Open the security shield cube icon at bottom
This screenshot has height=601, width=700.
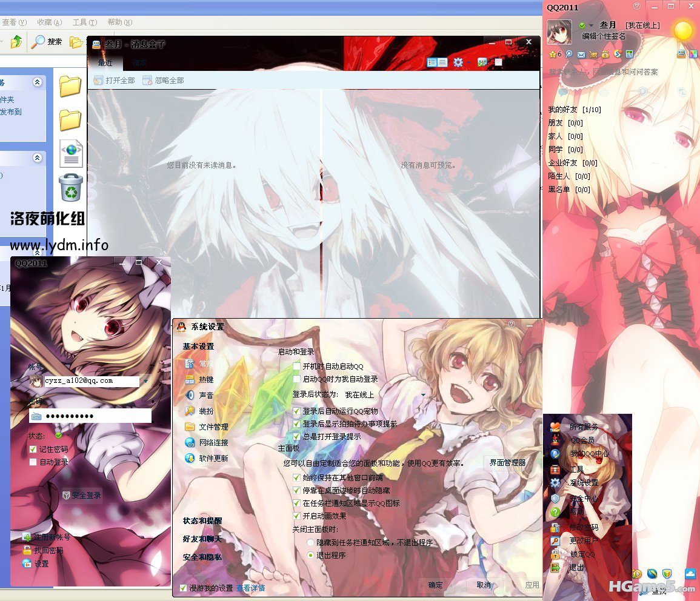667,573
